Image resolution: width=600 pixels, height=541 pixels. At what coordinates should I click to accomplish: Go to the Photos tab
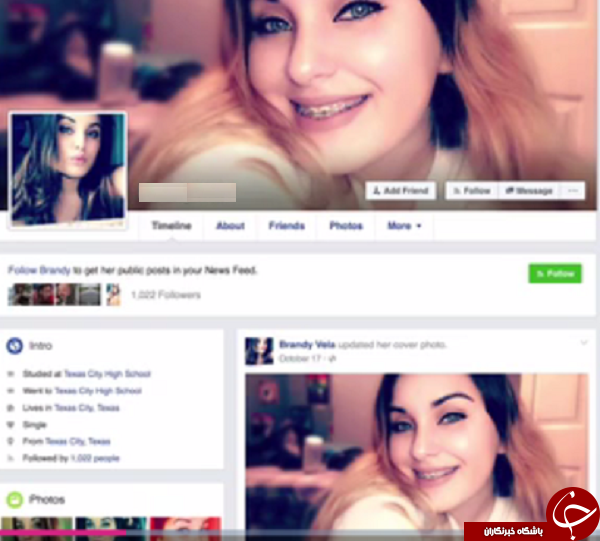click(346, 226)
